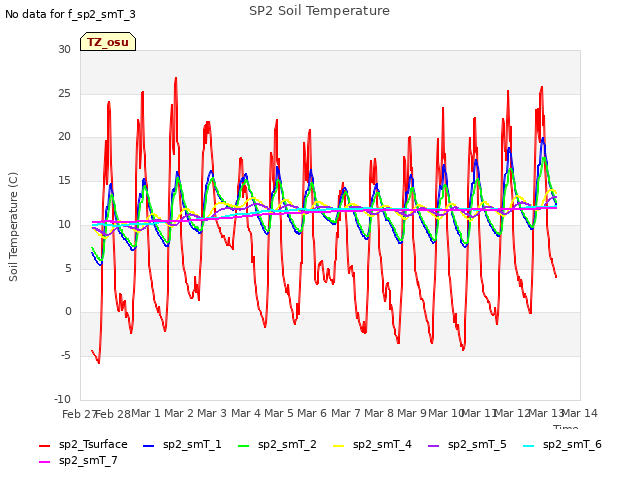Click the y-axis tick label 15
This screenshot has width=640, height=480.
point(64,180)
